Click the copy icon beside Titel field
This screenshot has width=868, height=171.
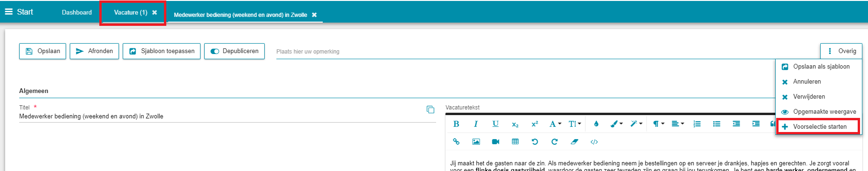pos(430,109)
